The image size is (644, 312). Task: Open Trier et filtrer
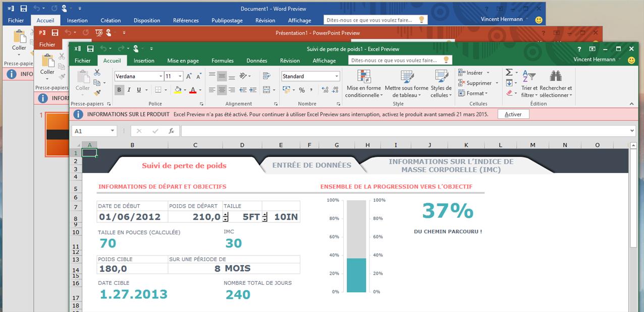click(529, 84)
